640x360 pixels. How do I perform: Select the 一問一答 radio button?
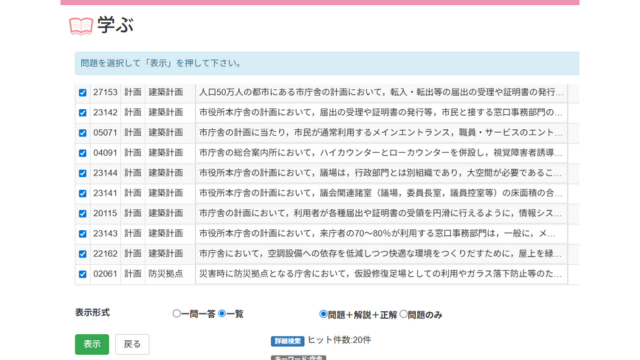tap(176, 313)
